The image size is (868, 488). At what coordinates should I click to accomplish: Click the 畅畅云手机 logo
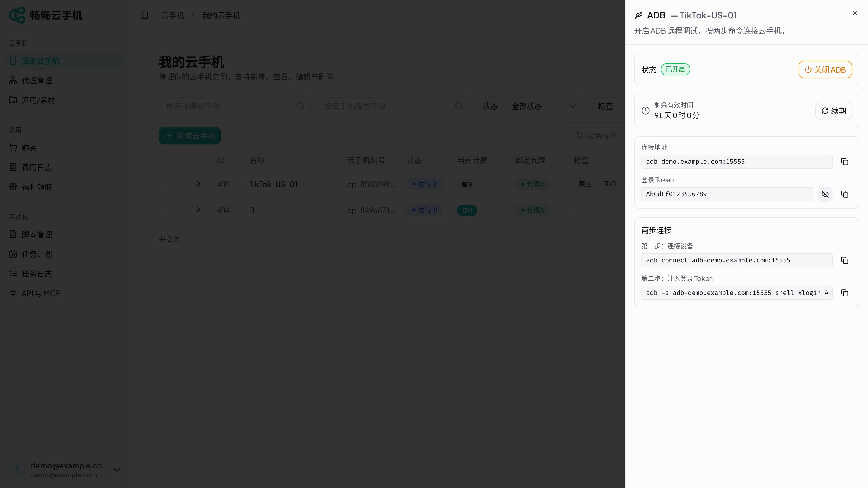(46, 15)
